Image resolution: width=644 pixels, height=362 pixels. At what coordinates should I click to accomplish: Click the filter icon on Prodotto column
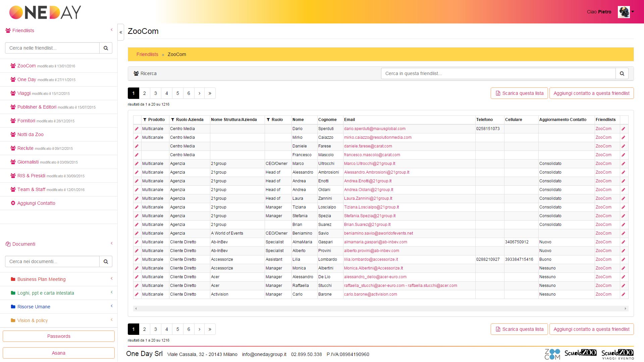[x=145, y=120]
